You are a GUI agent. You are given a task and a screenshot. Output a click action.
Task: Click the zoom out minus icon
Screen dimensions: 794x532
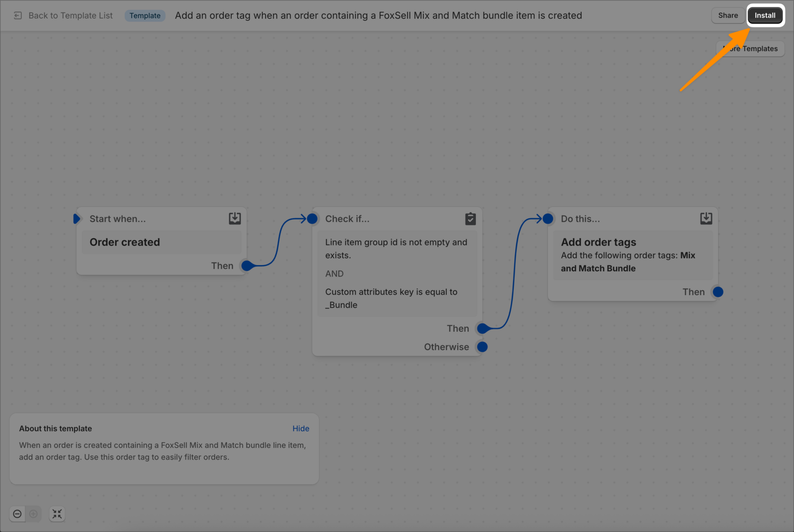coord(17,514)
